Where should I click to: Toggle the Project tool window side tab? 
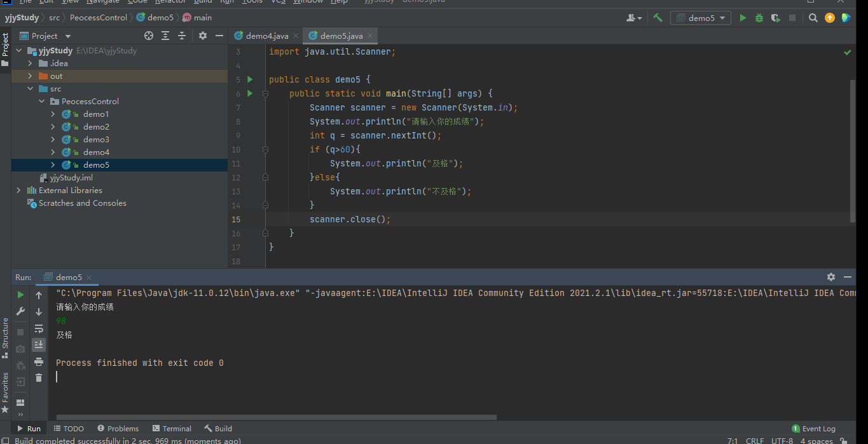point(5,50)
